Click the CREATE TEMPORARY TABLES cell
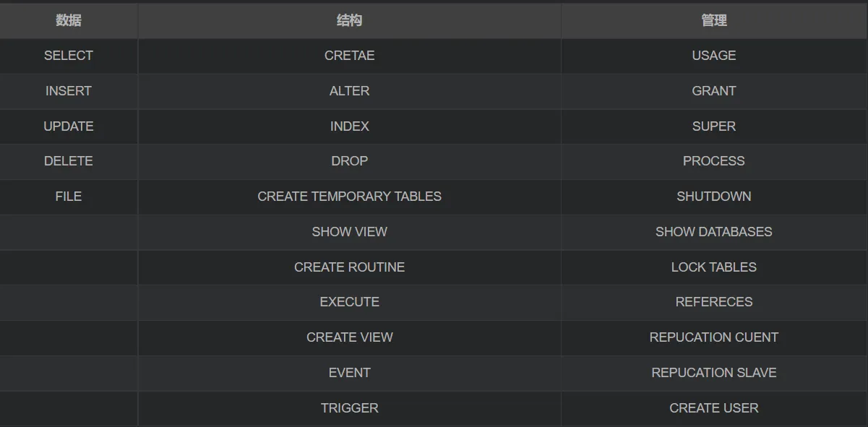The height and width of the screenshot is (427, 868). [349, 197]
